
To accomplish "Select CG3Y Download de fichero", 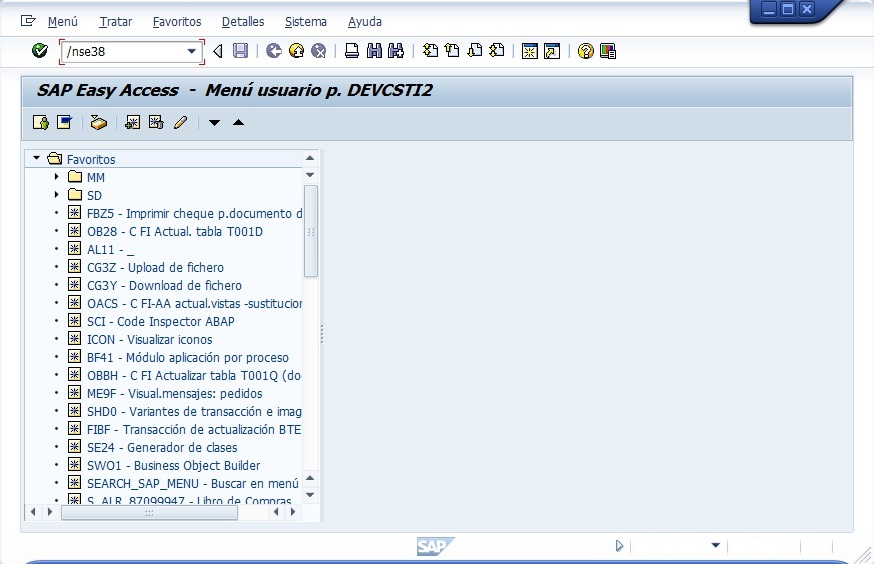I will coord(164,285).
